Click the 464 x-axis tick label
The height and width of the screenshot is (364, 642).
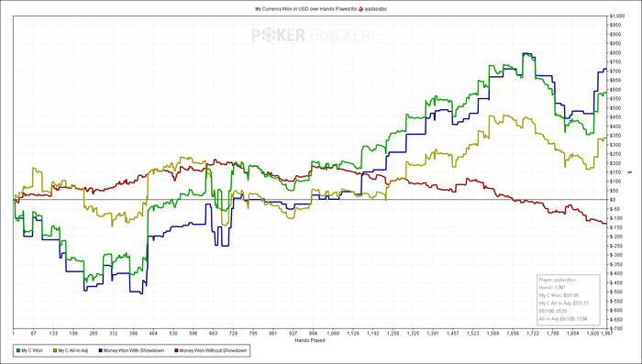tap(153, 334)
